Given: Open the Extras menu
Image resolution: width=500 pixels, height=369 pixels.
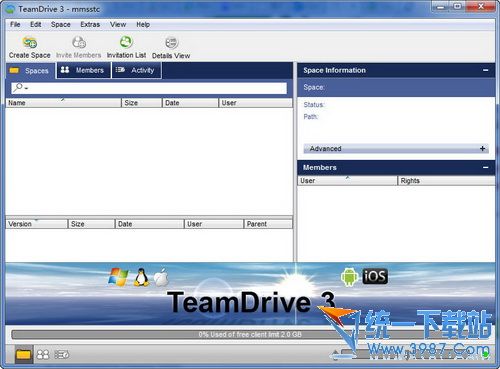Looking at the screenshot, I should 90,24.
